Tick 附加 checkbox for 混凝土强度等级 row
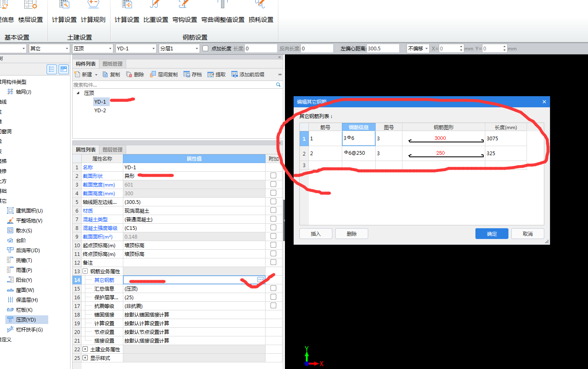Screen dimensions: 588x369 [x=273, y=227]
